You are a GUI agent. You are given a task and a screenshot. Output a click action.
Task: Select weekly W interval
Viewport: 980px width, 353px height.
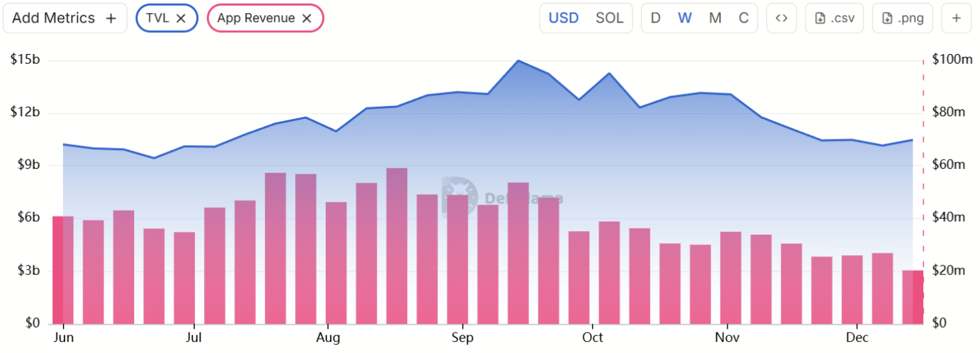[x=684, y=18]
